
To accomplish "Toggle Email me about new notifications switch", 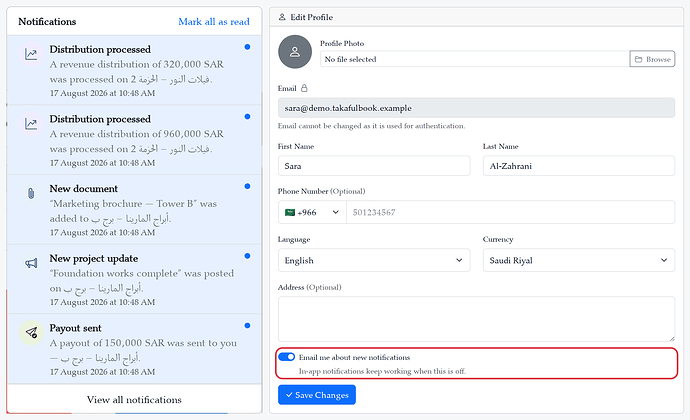I will tap(286, 357).
